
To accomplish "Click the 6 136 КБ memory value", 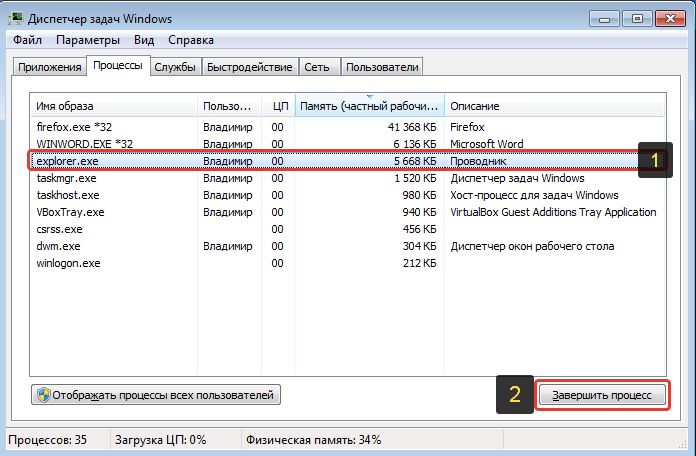I will (415, 144).
